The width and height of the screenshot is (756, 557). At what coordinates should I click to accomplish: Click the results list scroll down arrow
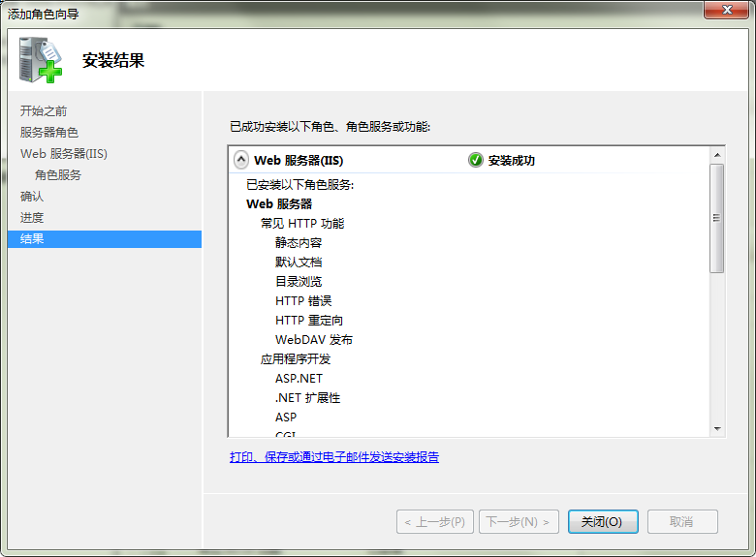[x=717, y=429]
